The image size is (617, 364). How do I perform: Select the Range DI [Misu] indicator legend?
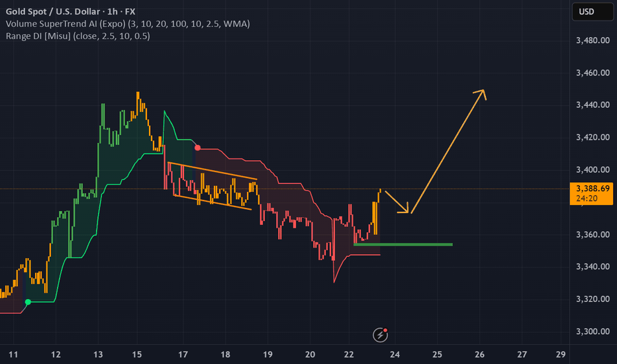pos(78,36)
